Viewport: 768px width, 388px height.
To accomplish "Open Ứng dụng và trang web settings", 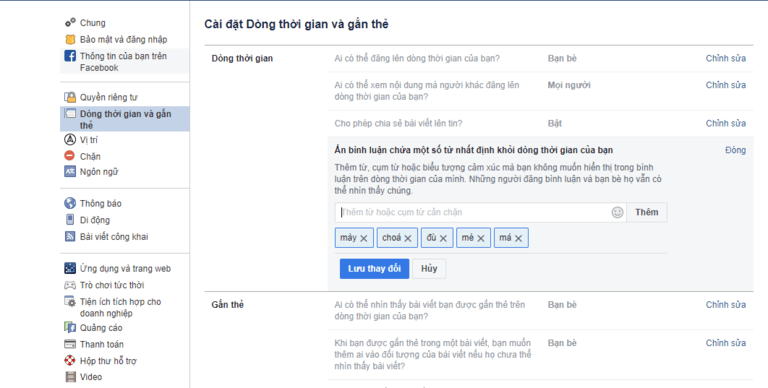I will (x=124, y=268).
